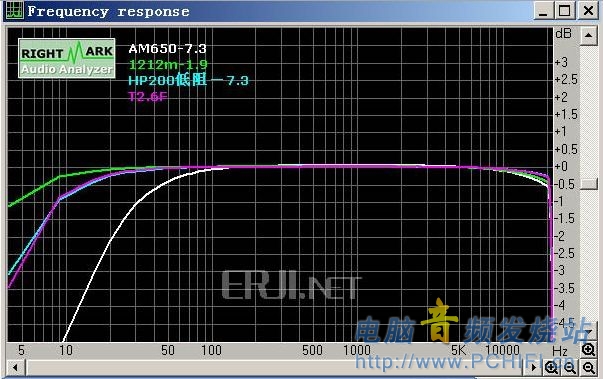Click the horizontal scrollbar track
Screen dimensions: 603x379
point(275,368)
